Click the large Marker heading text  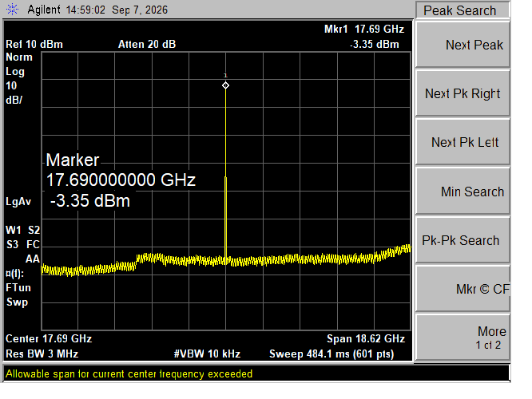click(72, 160)
